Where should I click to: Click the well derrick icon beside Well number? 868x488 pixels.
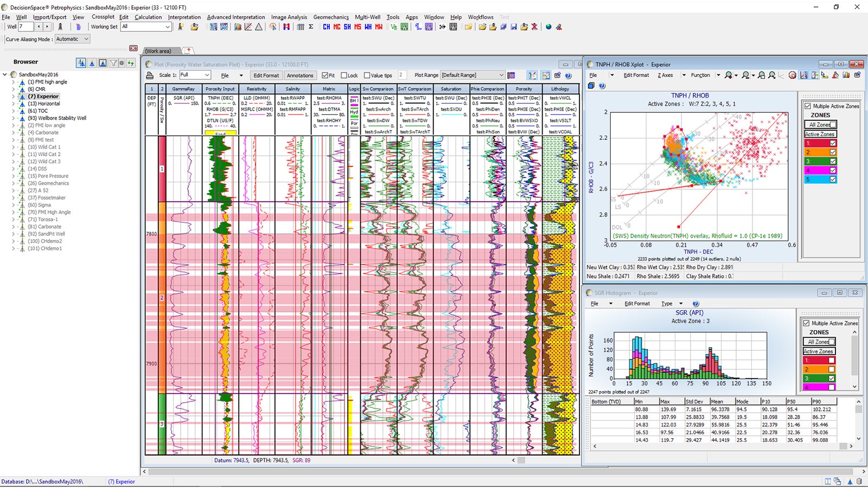coord(60,27)
